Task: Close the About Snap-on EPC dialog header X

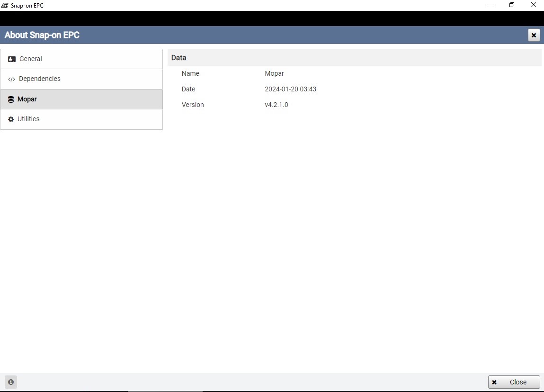Action: 534,35
